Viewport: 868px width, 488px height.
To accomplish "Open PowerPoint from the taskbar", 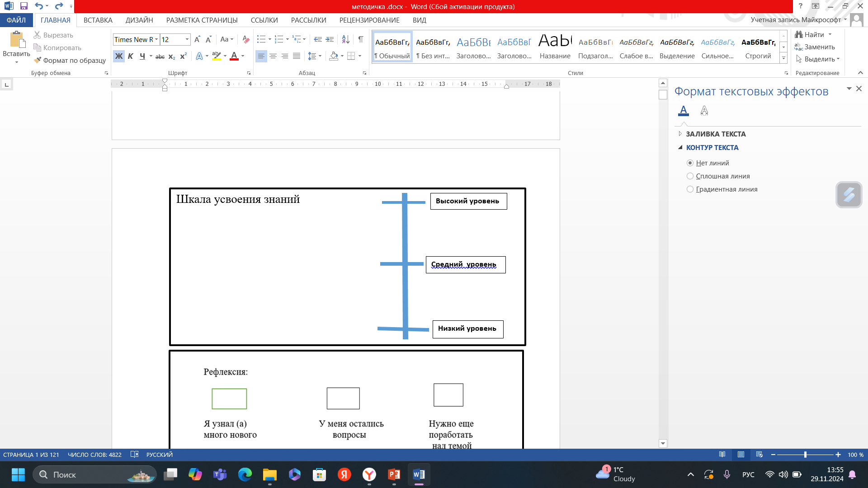I will tap(394, 474).
